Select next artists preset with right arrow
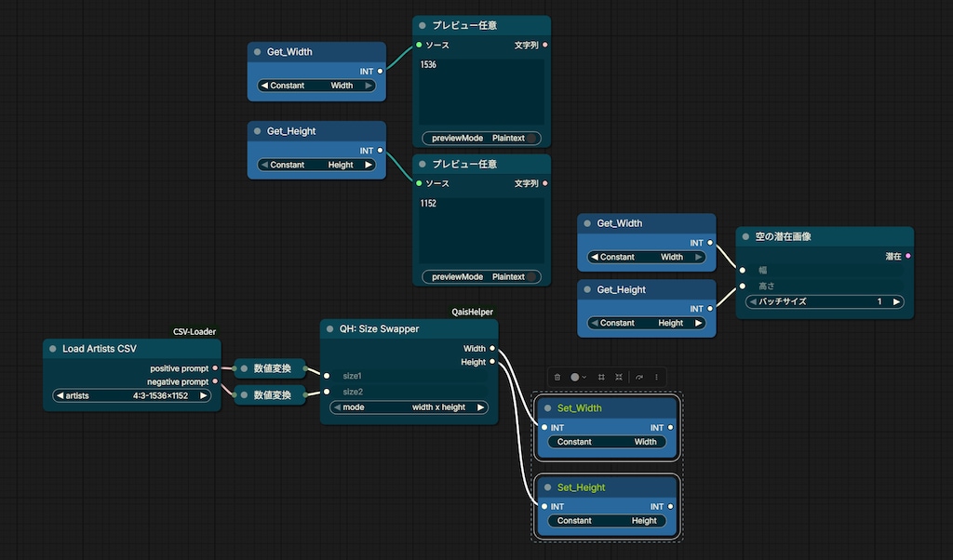 [203, 395]
